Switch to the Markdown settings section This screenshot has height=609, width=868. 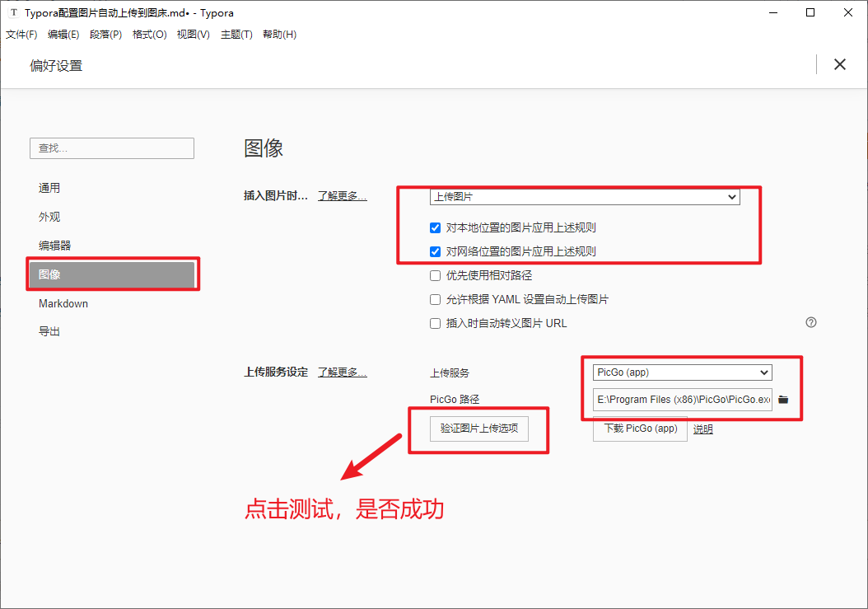coord(63,303)
